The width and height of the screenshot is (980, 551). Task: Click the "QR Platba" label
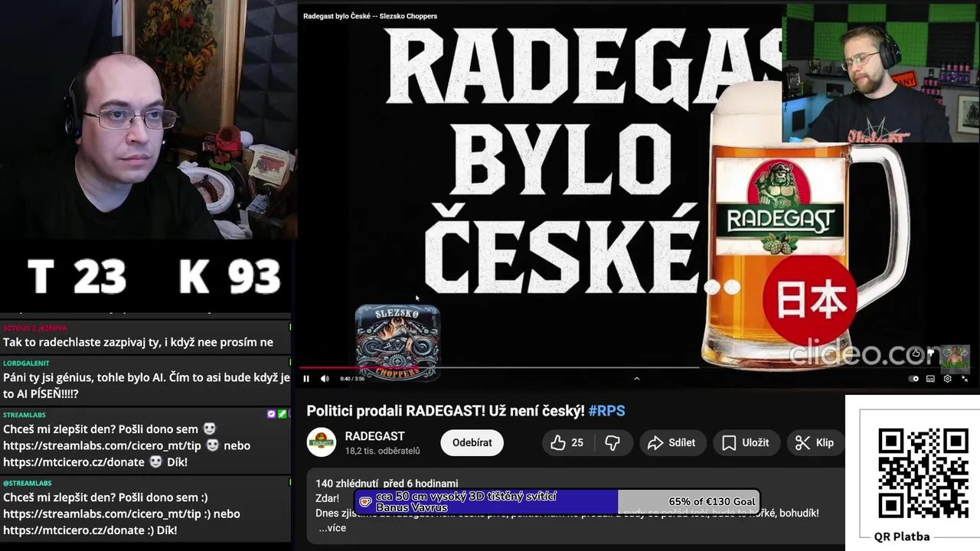902,536
